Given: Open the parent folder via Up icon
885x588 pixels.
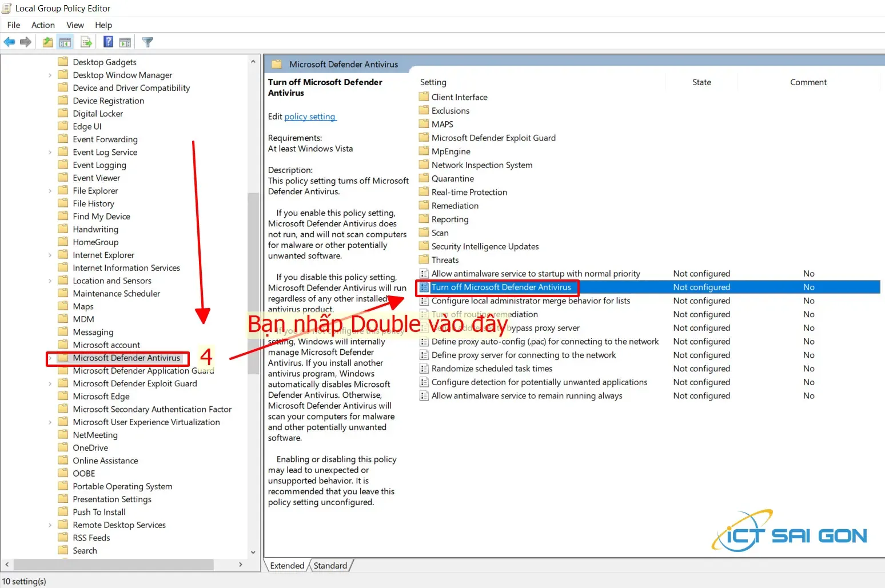Looking at the screenshot, I should click(x=47, y=41).
